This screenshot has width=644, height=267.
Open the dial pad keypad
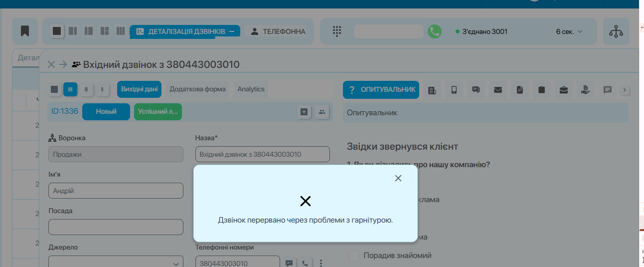coord(337,31)
